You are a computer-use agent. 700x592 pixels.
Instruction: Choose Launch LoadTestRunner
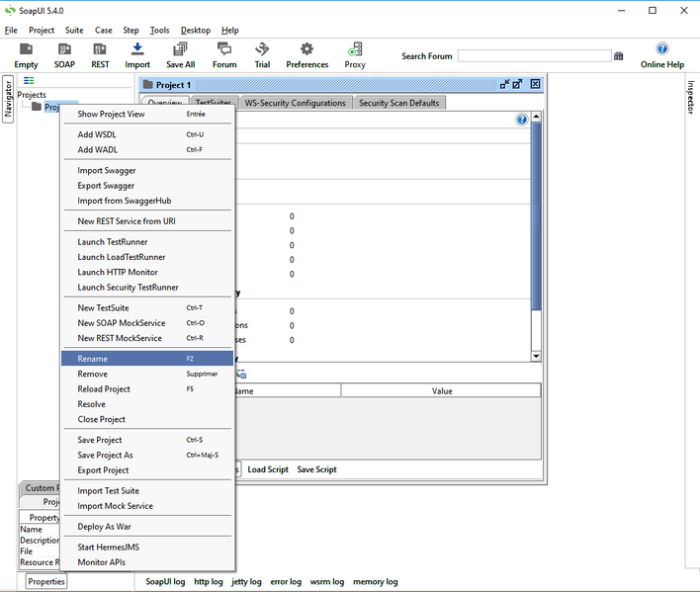[x=147, y=257]
